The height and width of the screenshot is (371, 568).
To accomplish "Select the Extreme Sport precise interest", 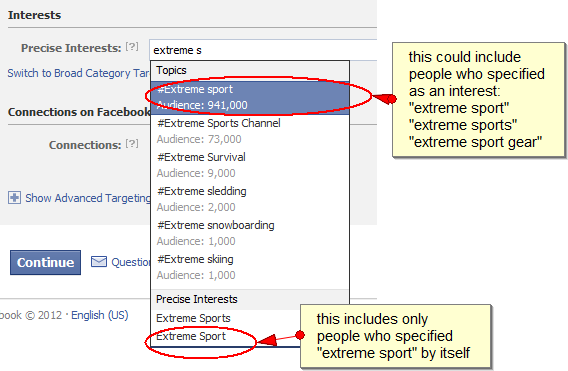I will click(226, 337).
